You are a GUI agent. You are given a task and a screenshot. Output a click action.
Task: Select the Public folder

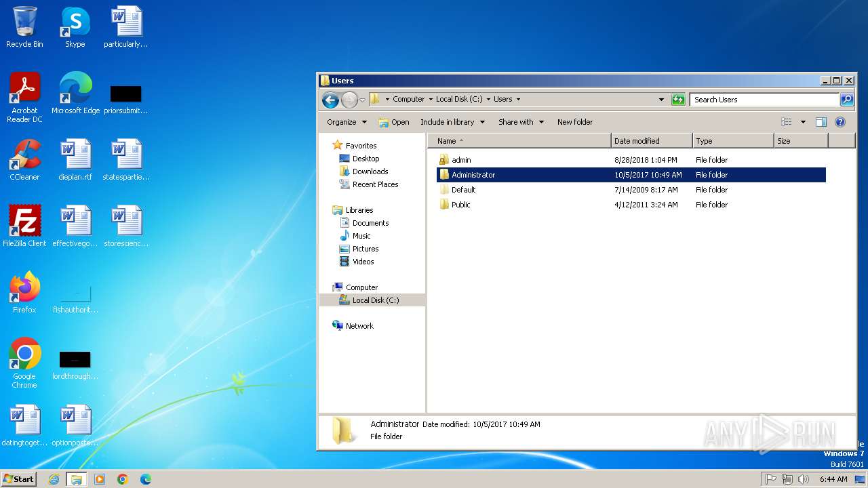(x=454, y=205)
